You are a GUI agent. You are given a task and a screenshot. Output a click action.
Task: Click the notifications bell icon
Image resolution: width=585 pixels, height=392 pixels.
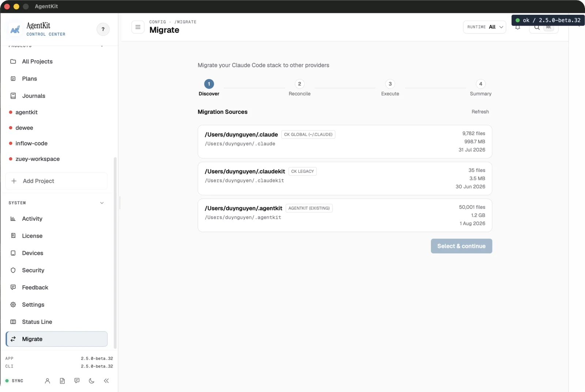(x=518, y=27)
